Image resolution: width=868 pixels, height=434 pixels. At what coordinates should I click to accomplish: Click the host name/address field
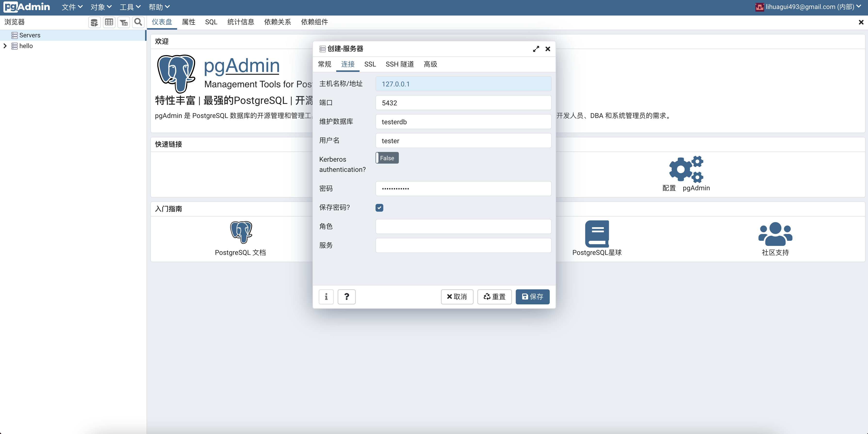coord(463,84)
